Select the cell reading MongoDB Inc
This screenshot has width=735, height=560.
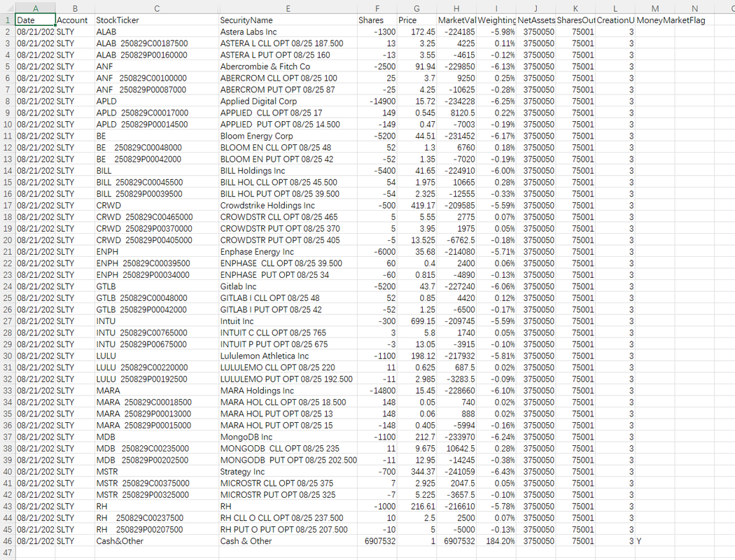pyautogui.click(x=288, y=437)
